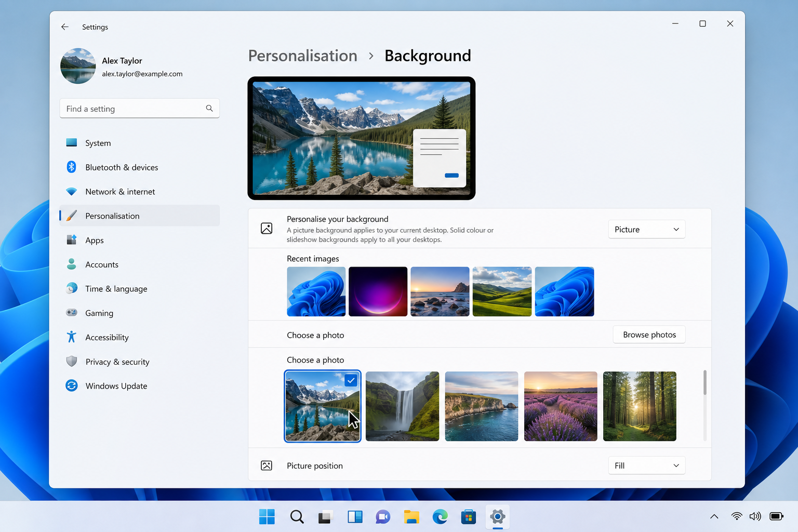Select the Network & internet wifi icon
The image size is (798, 532).
pos(72,192)
